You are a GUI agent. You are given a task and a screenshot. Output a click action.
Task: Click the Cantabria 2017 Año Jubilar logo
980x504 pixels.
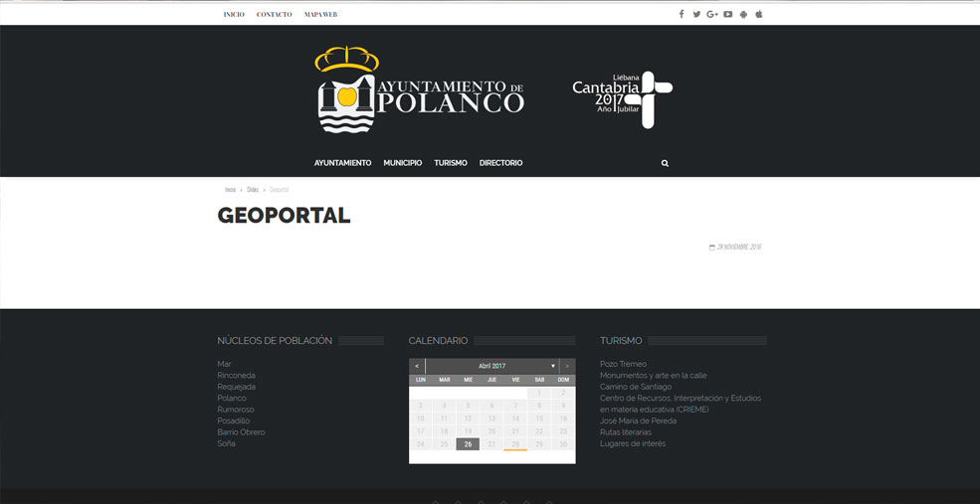622,99
